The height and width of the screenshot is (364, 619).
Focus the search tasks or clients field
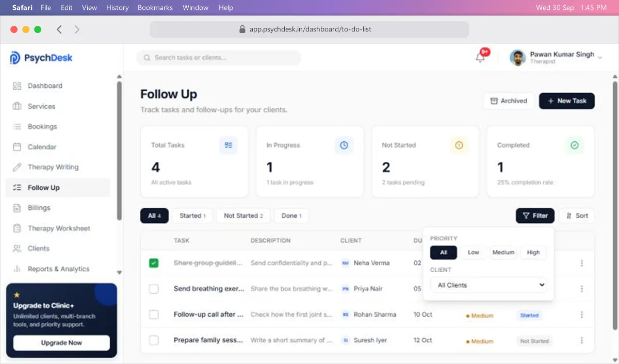tap(219, 58)
